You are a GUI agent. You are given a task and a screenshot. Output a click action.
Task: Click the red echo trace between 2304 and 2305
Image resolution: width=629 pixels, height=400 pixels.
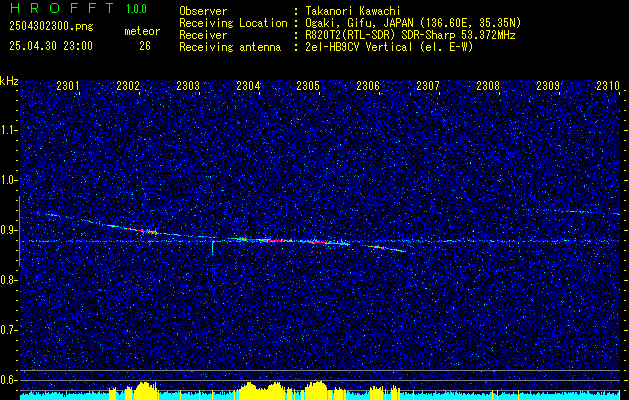click(273, 240)
